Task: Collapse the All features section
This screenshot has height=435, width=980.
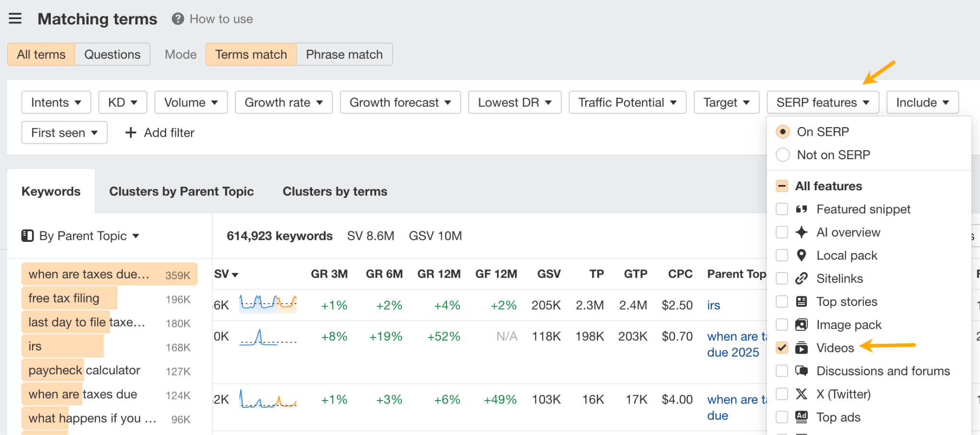Action: (782, 185)
